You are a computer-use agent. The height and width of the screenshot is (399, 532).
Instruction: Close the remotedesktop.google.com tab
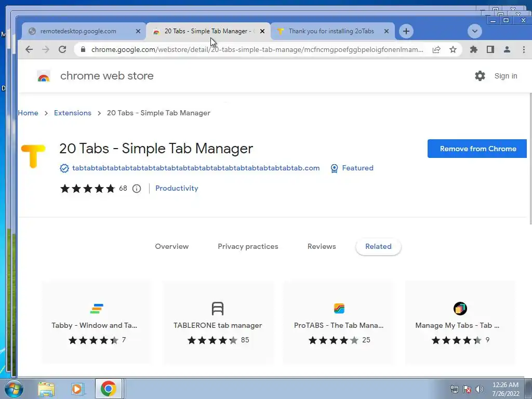pyautogui.click(x=138, y=31)
